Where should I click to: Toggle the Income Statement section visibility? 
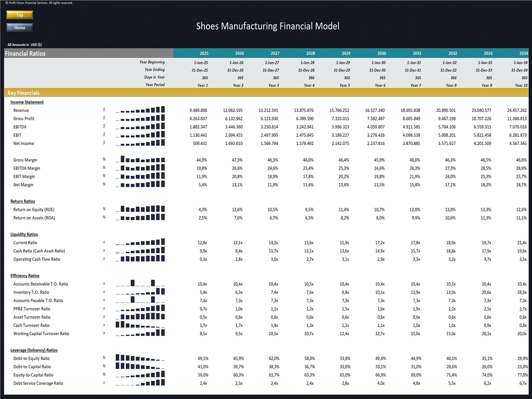[27, 102]
